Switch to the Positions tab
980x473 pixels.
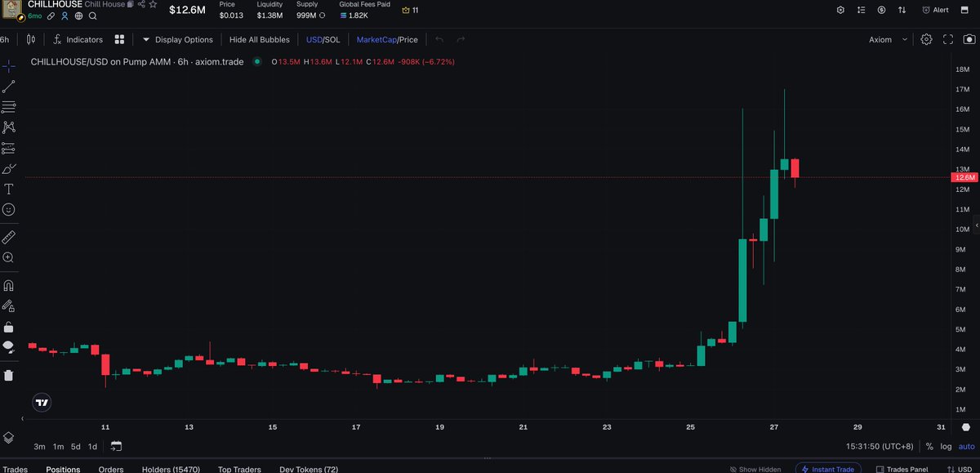(63, 469)
